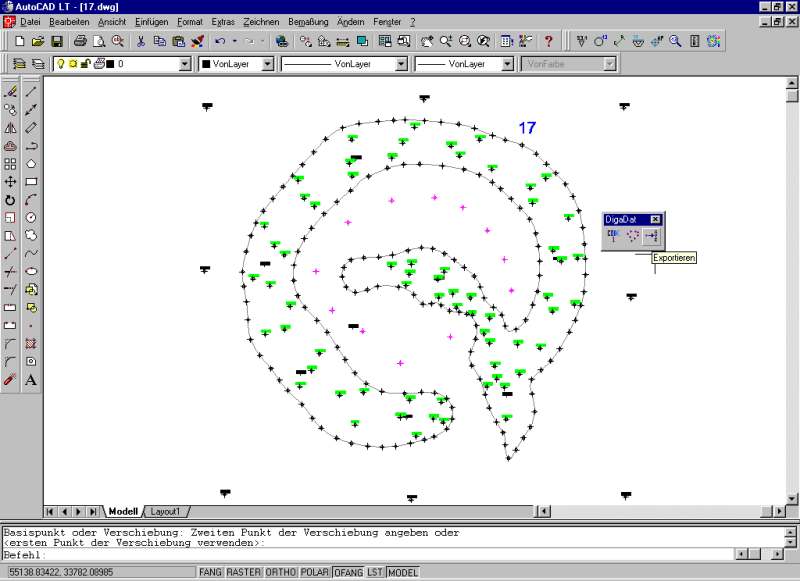Toggle OFANG object snap in status bar
This screenshot has height=581, width=800.
348,572
